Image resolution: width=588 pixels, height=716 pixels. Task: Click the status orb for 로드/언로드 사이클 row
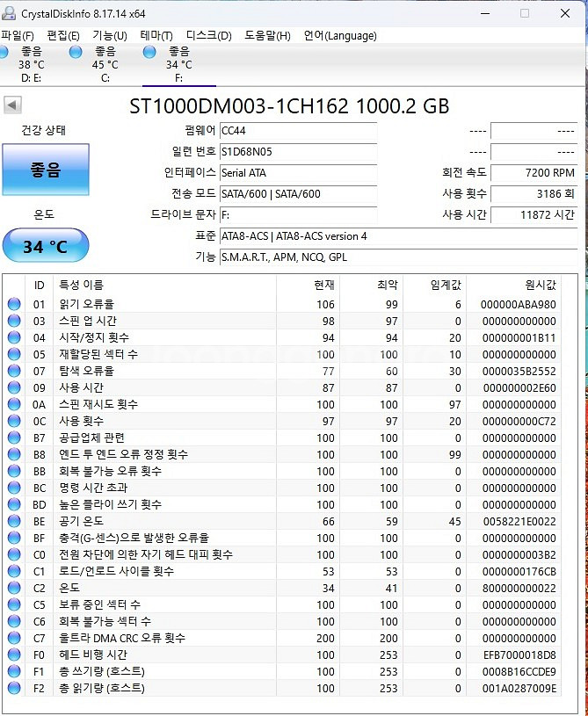point(14,571)
